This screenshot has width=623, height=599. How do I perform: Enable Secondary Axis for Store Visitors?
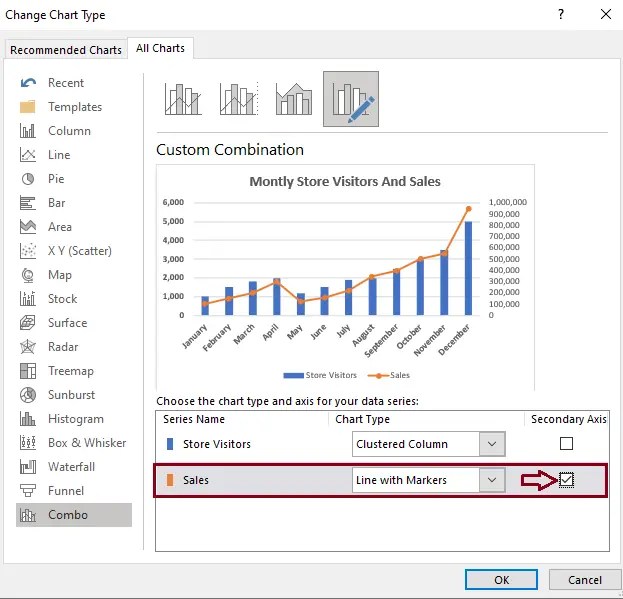(566, 443)
